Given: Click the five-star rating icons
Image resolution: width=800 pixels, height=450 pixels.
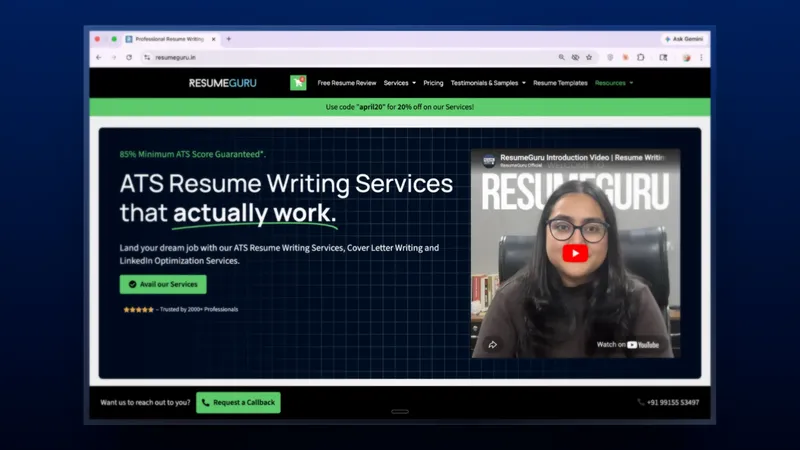Looking at the screenshot, I should [x=138, y=309].
